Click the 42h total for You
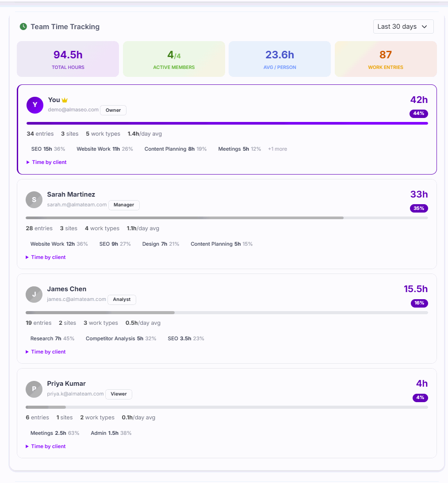 pyautogui.click(x=419, y=100)
